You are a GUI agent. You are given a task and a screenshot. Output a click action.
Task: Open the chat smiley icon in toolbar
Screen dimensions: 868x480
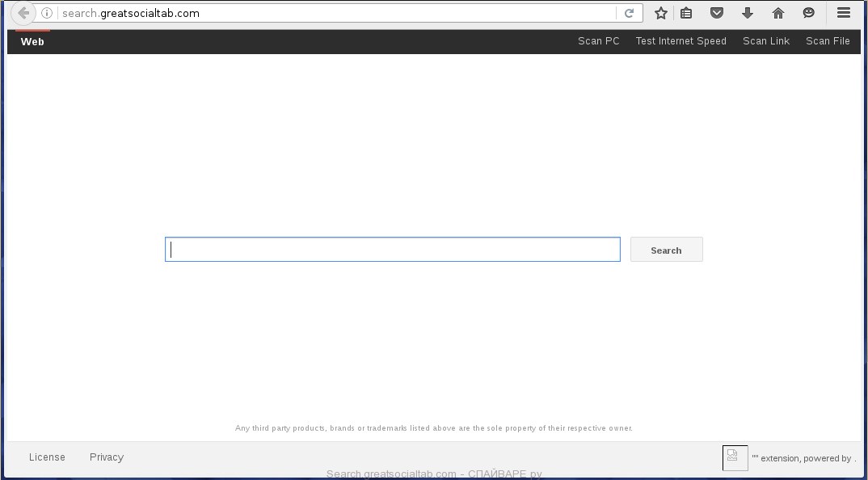coord(809,13)
